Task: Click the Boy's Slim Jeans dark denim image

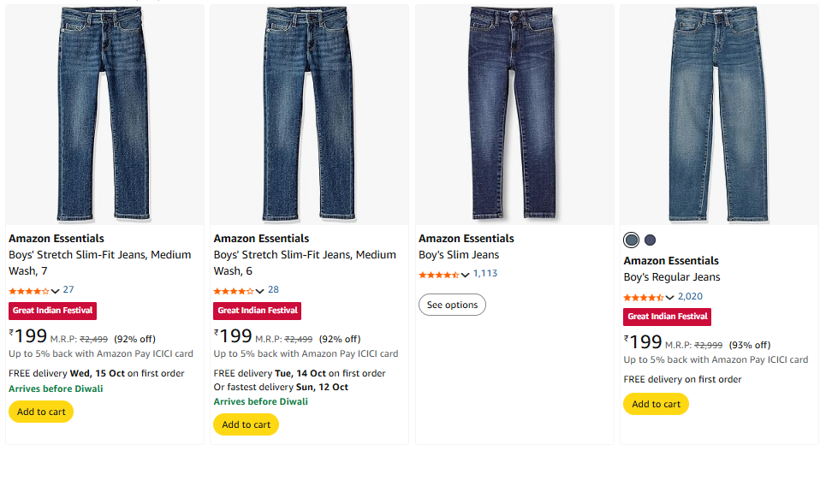Action: tap(514, 114)
